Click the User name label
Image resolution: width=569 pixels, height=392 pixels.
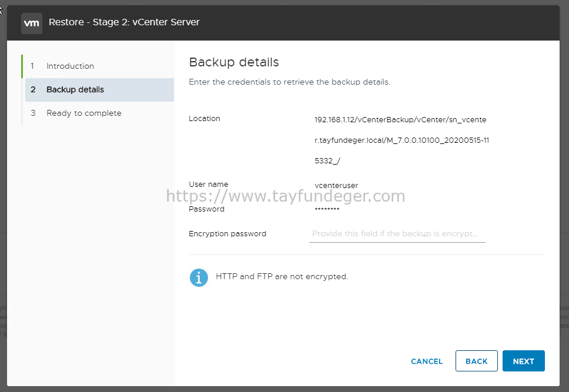[208, 185]
